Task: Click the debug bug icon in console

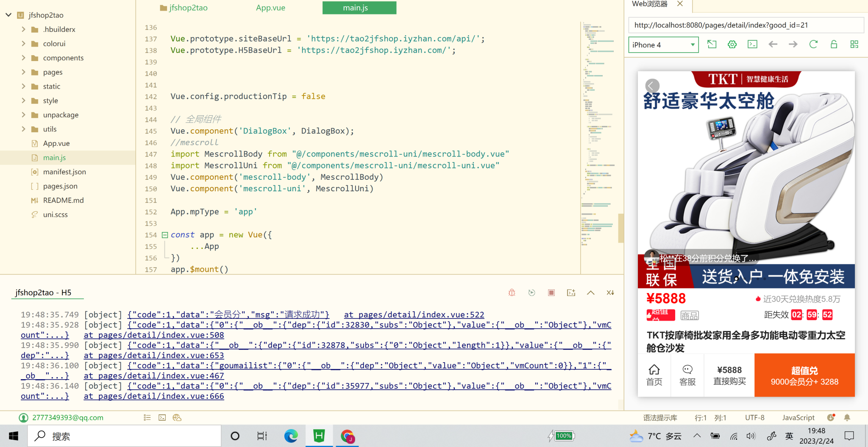Action: click(512, 293)
